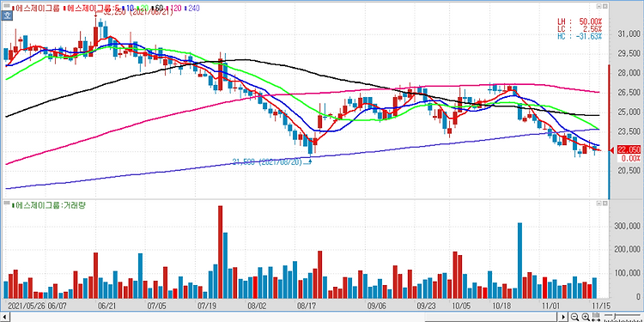Image resolution: width=644 pixels, height=322 pixels.
Task: Click the zoom out magnifier icon
Action: pos(575,317)
